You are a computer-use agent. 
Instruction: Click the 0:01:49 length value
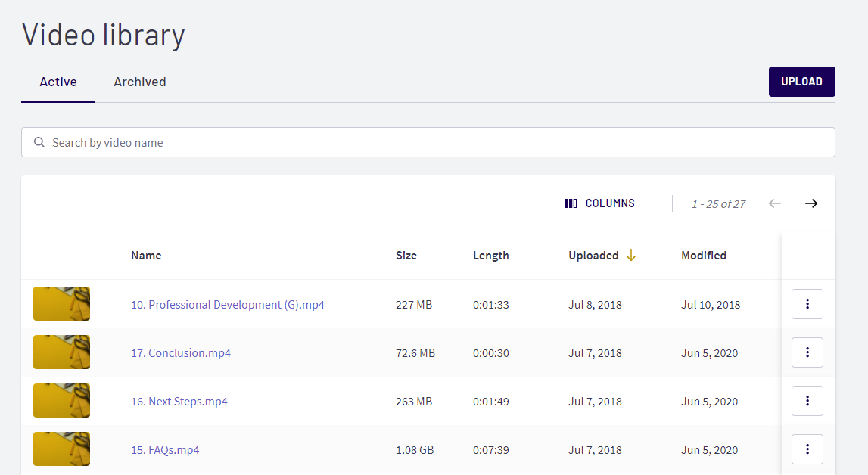click(x=491, y=402)
